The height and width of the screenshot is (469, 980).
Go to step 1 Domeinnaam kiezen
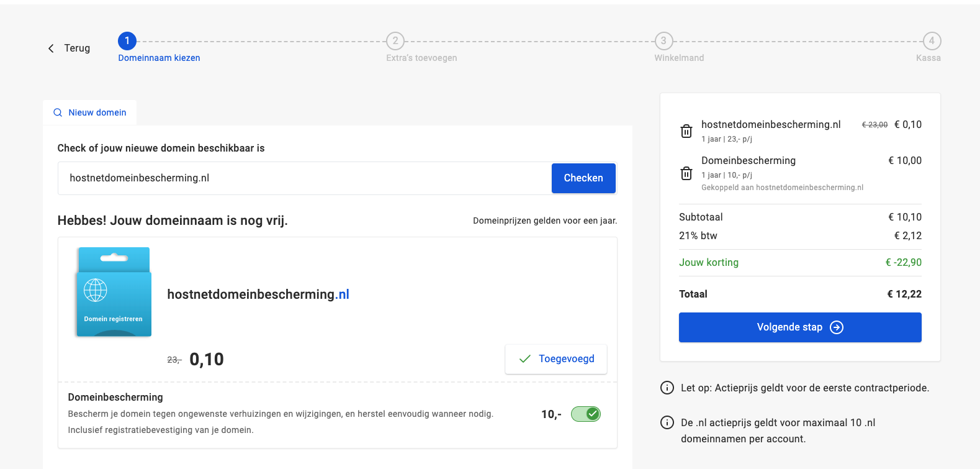[127, 41]
